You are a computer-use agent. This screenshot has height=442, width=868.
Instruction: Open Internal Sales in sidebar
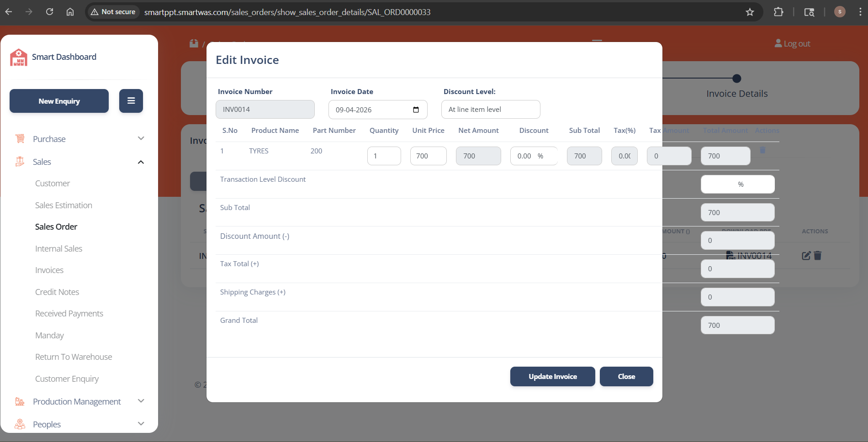58,249
